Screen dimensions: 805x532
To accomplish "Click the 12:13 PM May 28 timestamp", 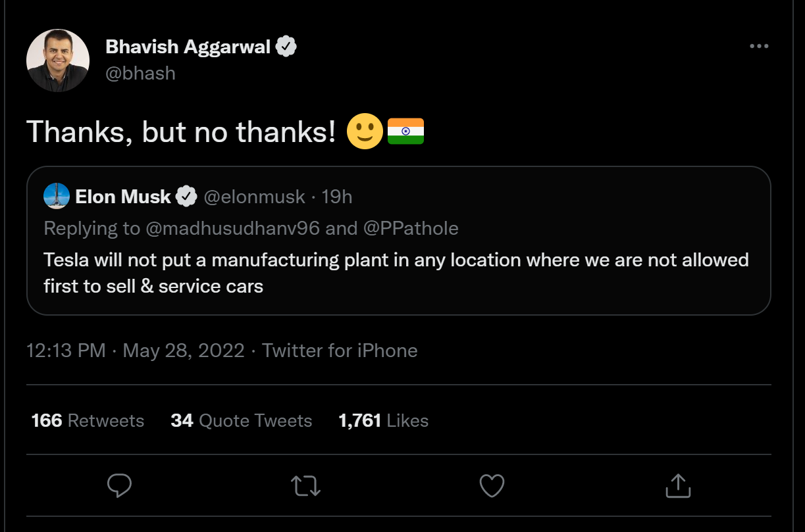I will pyautogui.click(x=135, y=351).
